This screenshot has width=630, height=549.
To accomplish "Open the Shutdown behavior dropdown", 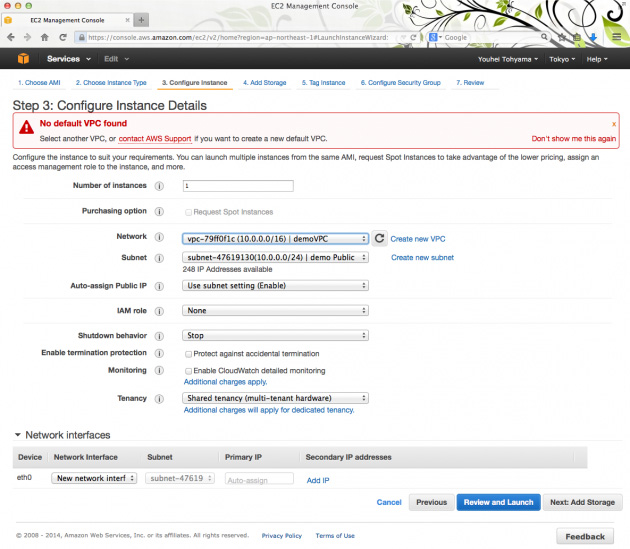I will (x=275, y=335).
